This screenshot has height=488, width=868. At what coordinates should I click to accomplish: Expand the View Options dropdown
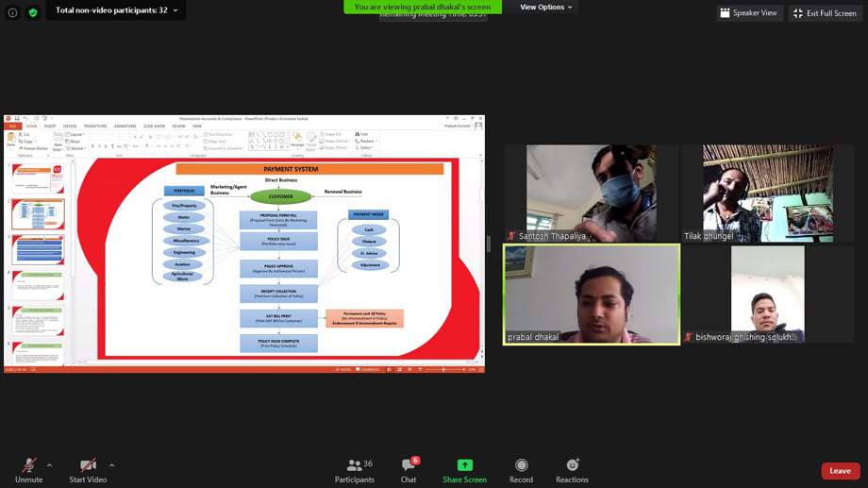point(546,8)
